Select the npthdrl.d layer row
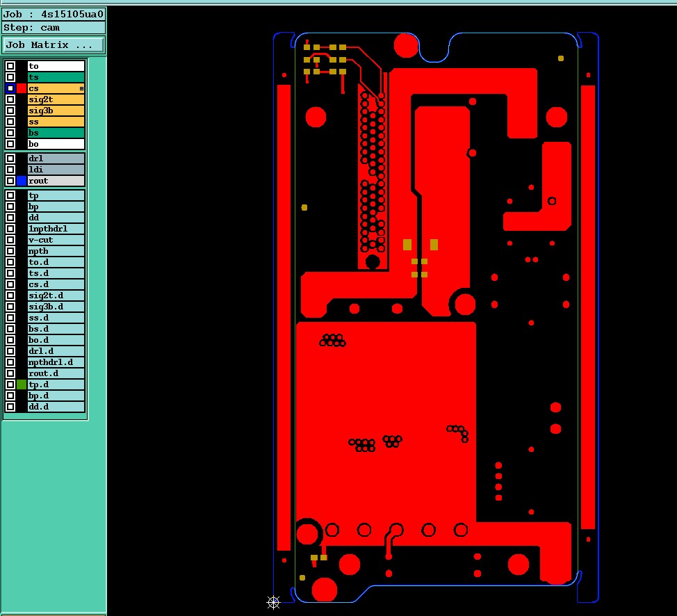The height and width of the screenshot is (616, 677). [56, 362]
